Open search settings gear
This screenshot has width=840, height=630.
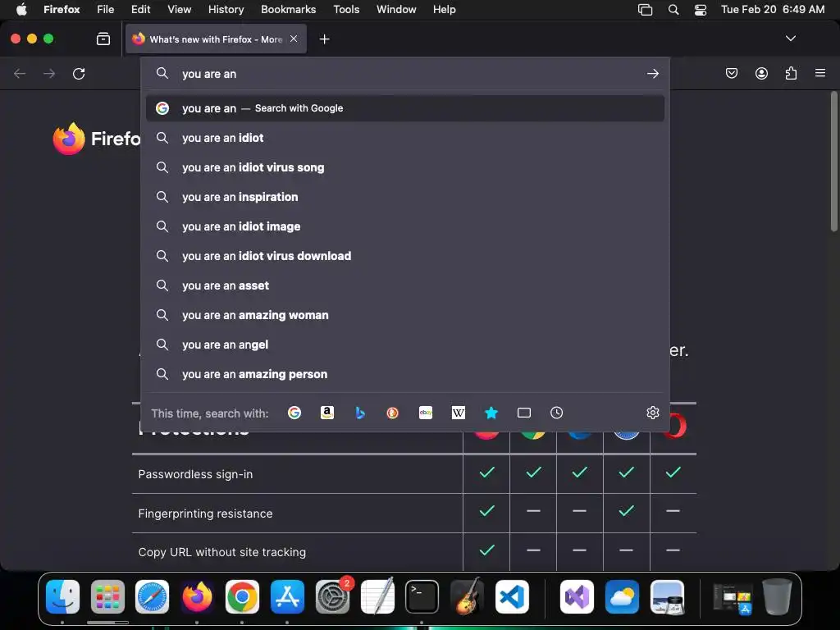pos(652,413)
